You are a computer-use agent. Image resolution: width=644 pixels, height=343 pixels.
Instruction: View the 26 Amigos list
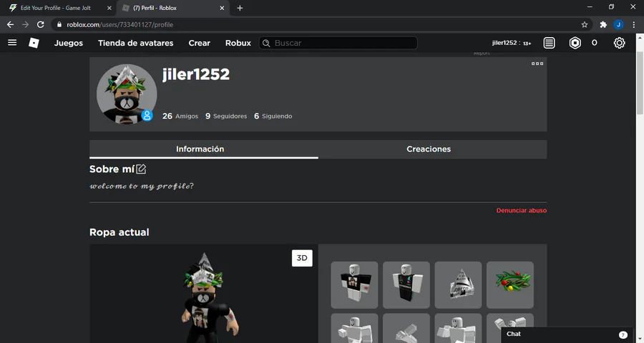180,116
